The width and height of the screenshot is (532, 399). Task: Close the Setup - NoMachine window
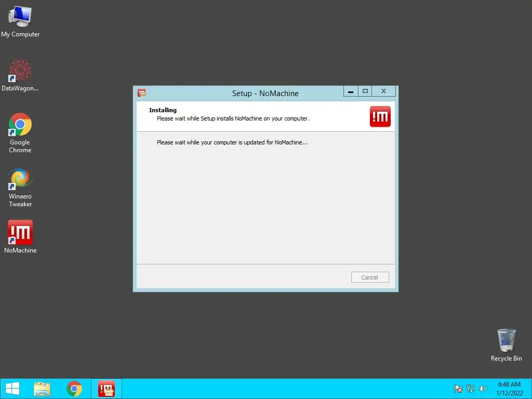(x=384, y=91)
